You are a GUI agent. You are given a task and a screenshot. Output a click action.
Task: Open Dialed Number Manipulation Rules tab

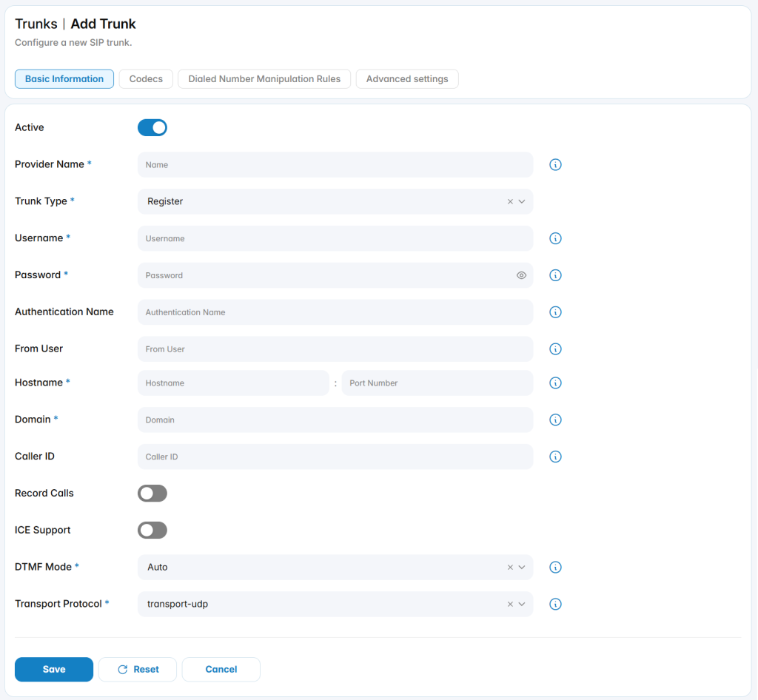[264, 78]
